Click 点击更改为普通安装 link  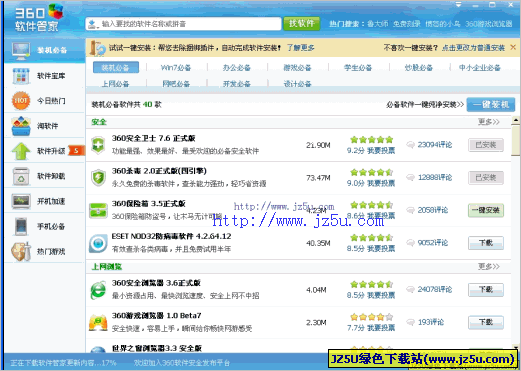(x=474, y=48)
